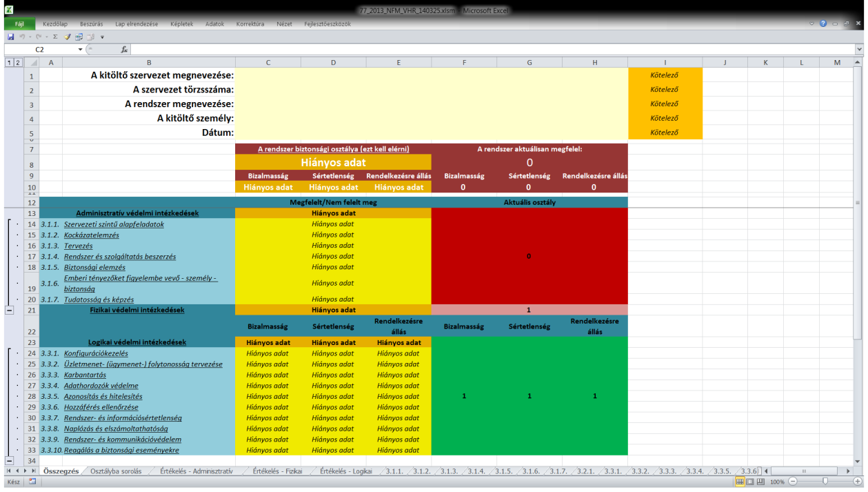Open the Konfigurációkezelés link
Viewport: 868px width, 492px height.
(96, 353)
